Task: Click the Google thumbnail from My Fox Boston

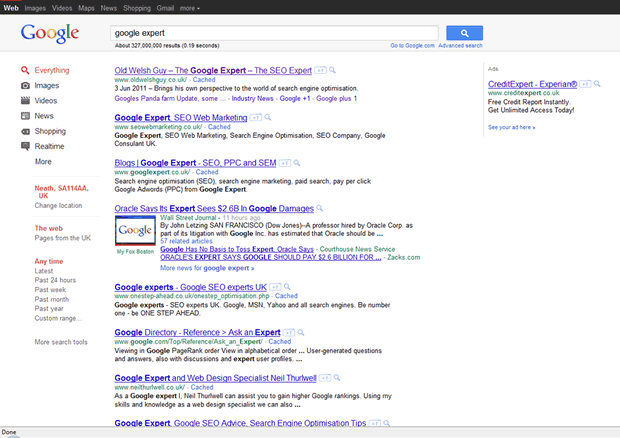Action: click(x=135, y=230)
